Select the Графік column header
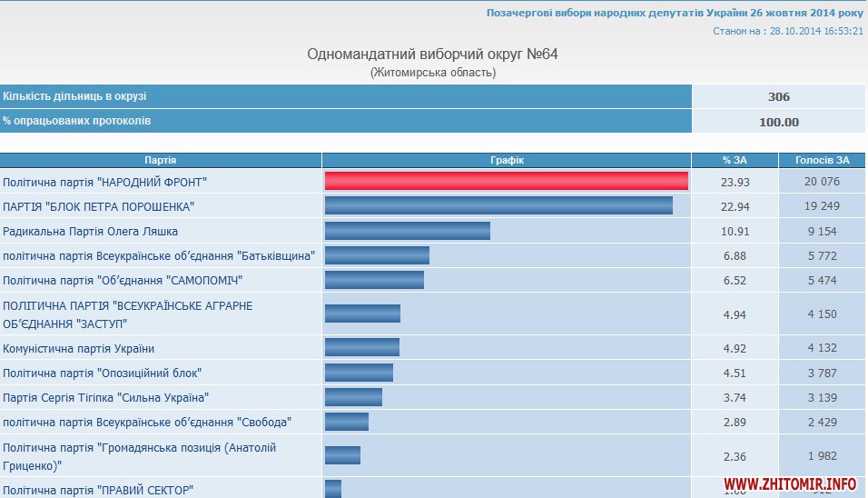This screenshot has width=868, height=498. pyautogui.click(x=507, y=160)
